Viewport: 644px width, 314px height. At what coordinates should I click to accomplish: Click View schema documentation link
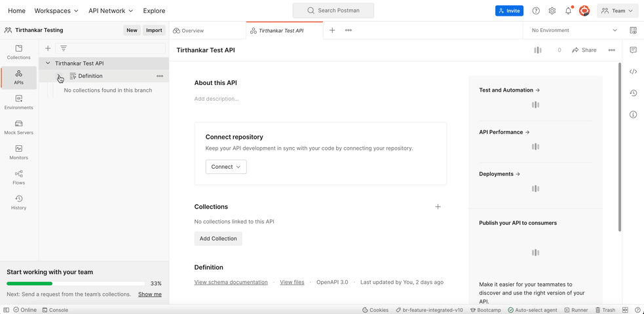pyautogui.click(x=231, y=283)
